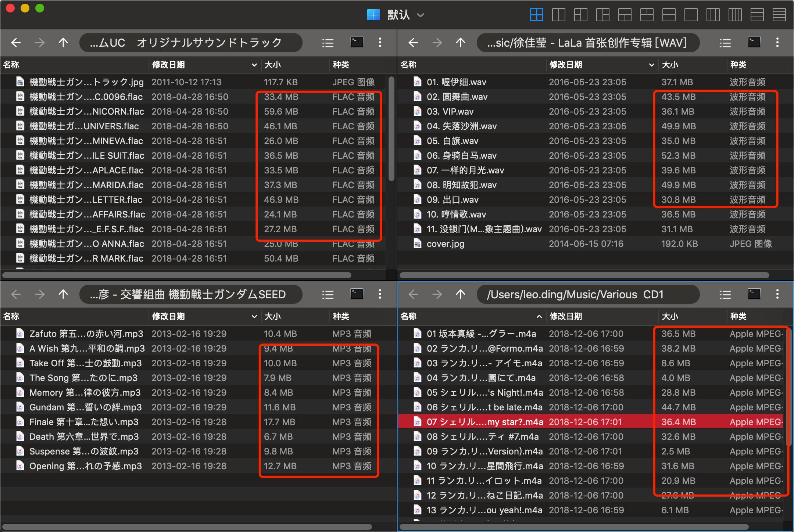
Task: Open the list view options in the LaLa WAV pane
Action: (725, 43)
